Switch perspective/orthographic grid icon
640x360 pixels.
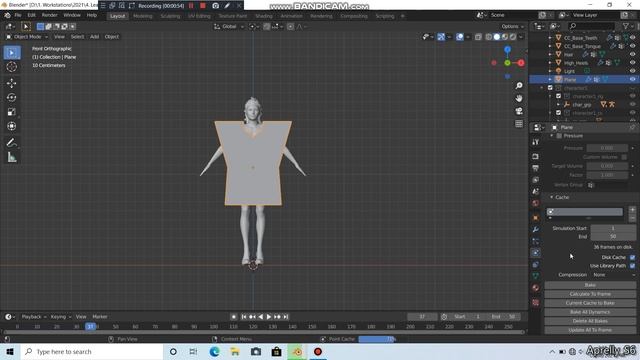(519, 124)
